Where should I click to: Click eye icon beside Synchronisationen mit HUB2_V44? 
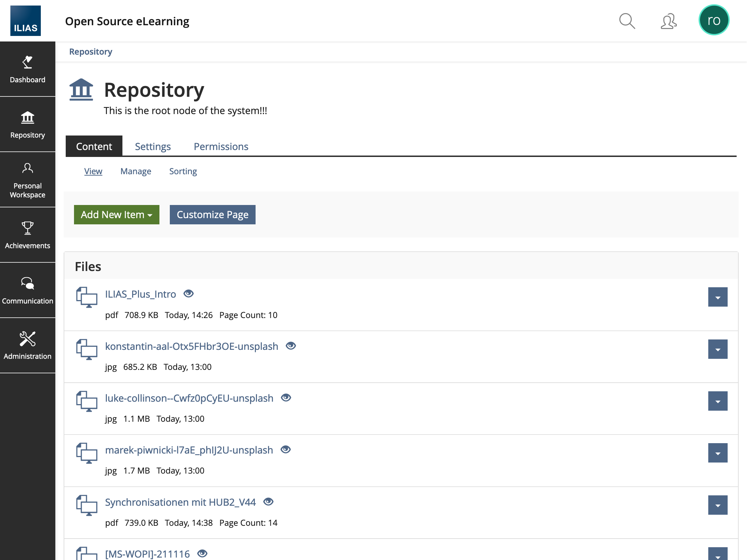point(268,502)
